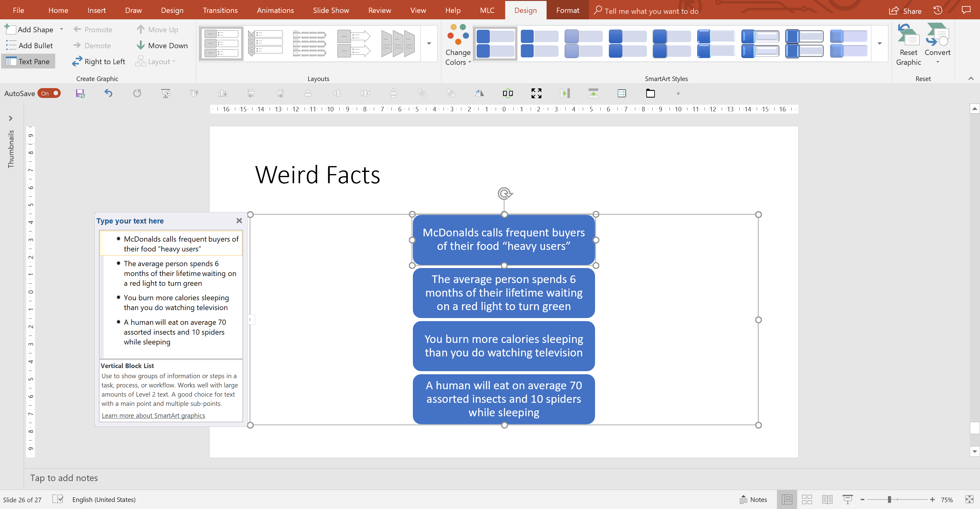Click Tap to add notes area

pyautogui.click(x=64, y=478)
